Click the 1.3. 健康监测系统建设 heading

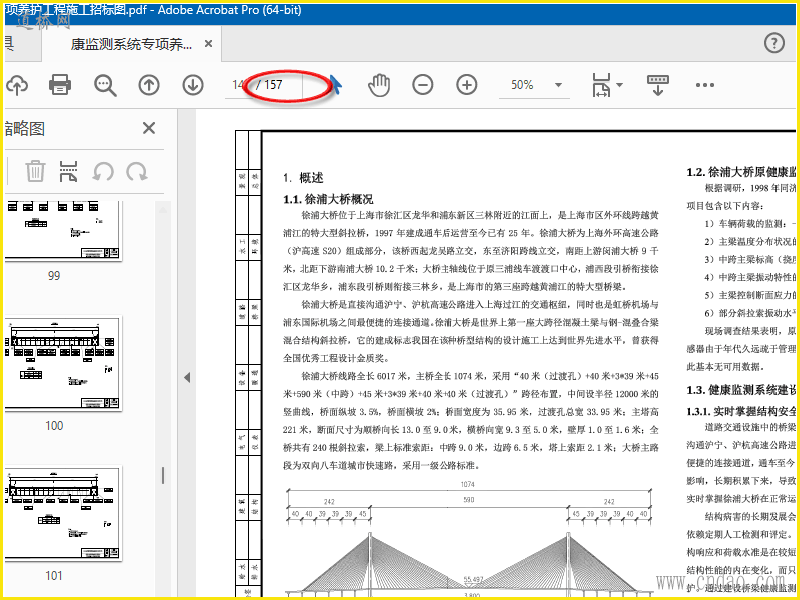741,390
